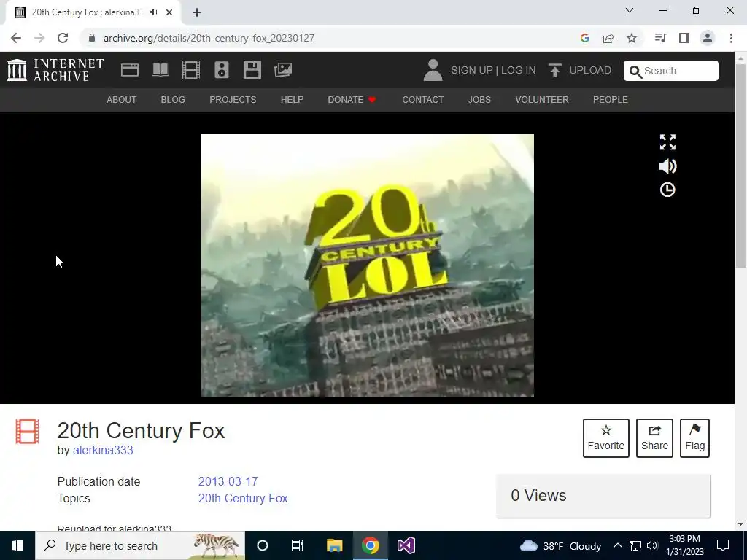Toggle fullscreen on the video player
The image size is (747, 560).
point(667,142)
